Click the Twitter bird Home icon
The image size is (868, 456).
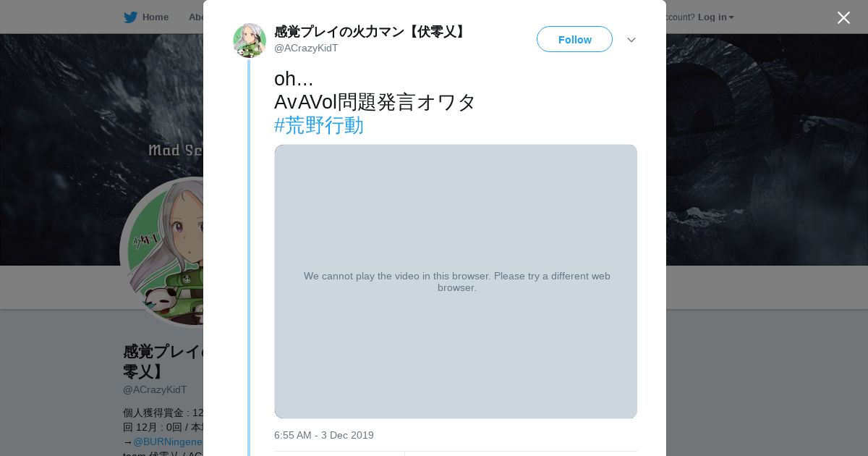pos(130,17)
